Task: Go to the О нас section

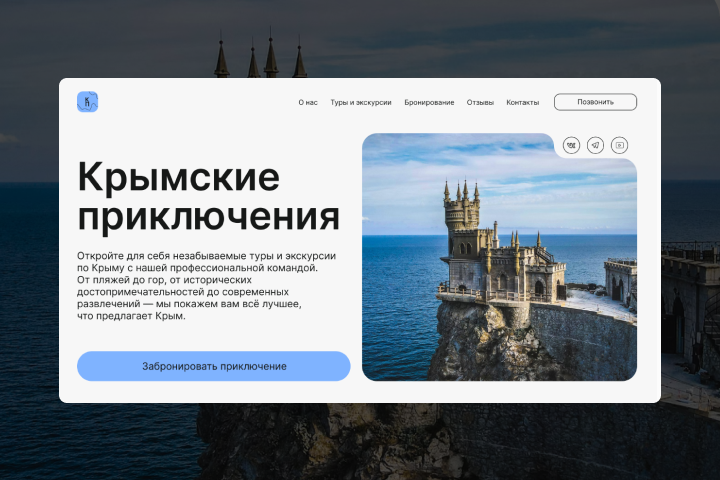Action: [308, 102]
